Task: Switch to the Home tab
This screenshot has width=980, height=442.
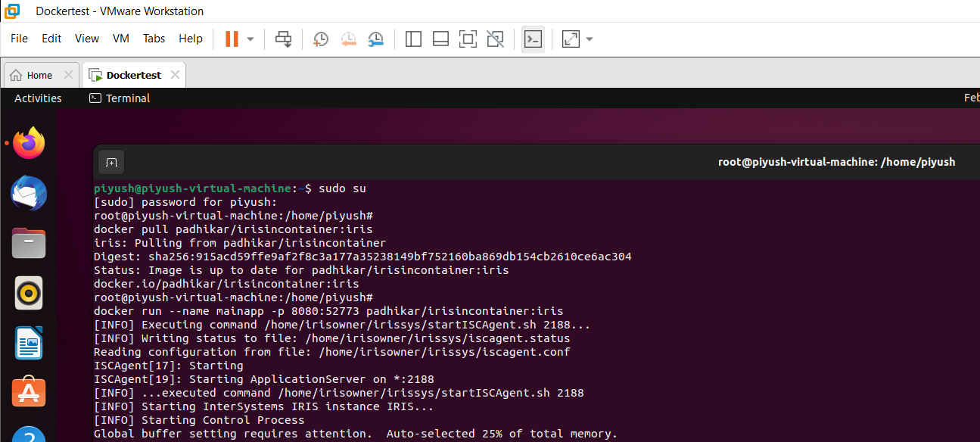Action: (x=32, y=75)
